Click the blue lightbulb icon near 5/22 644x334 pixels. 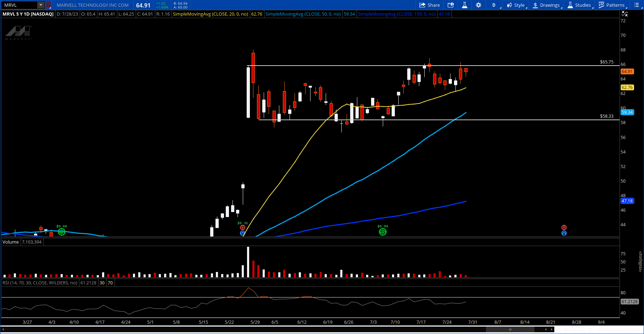(x=242, y=233)
